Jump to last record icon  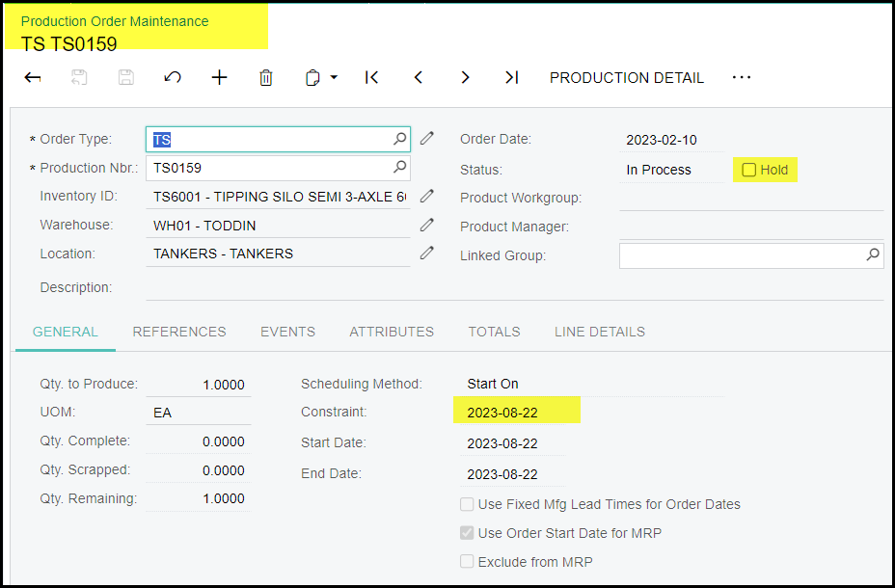[x=512, y=78]
